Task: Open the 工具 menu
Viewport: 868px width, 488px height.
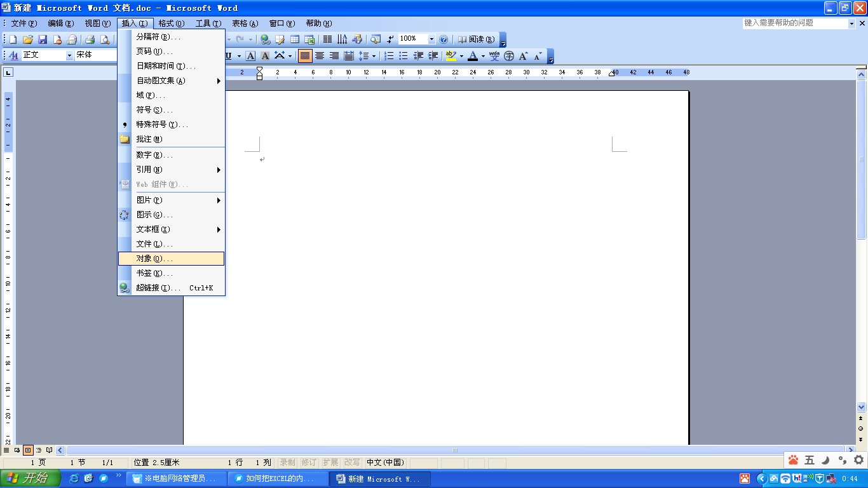Action: 208,24
